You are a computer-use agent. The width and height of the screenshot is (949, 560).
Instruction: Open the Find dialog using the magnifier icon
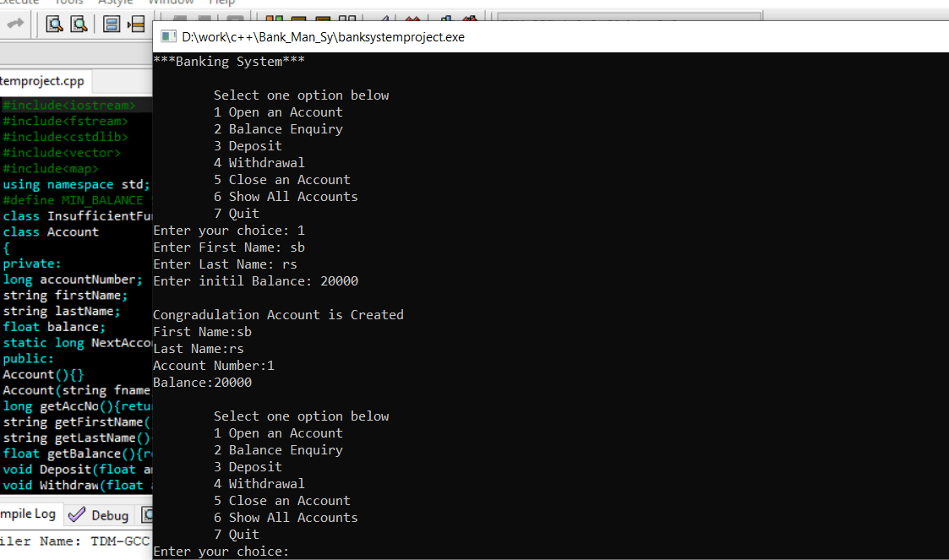[54, 25]
